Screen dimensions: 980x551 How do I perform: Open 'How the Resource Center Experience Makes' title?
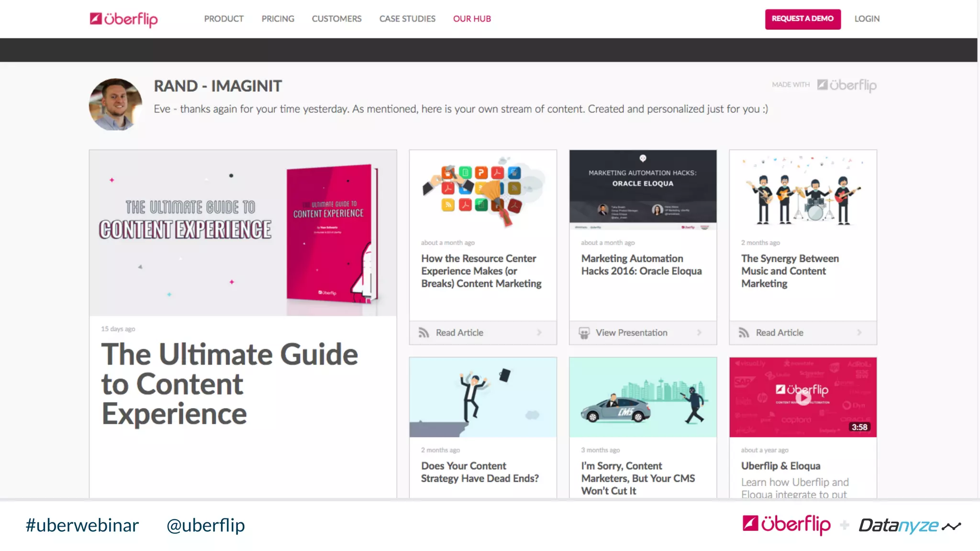481,271
